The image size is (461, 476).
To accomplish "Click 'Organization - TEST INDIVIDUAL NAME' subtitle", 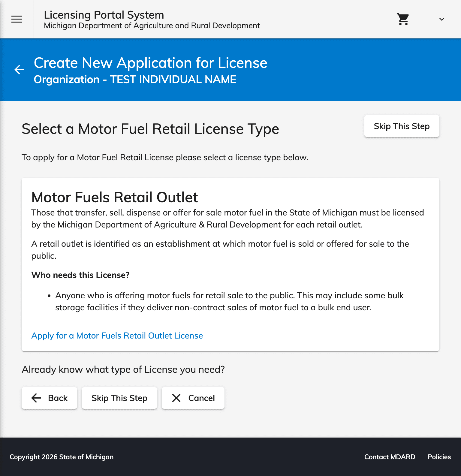I will 135,80.
